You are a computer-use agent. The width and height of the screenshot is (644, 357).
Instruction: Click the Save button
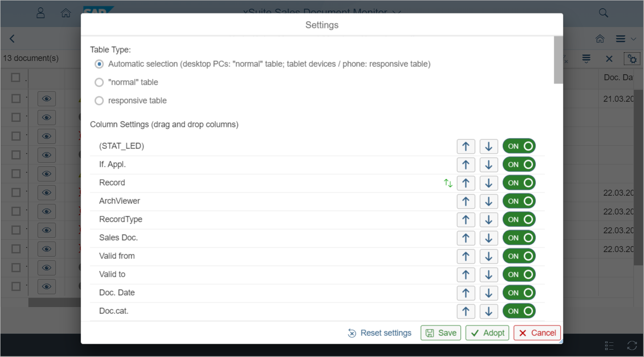point(441,333)
